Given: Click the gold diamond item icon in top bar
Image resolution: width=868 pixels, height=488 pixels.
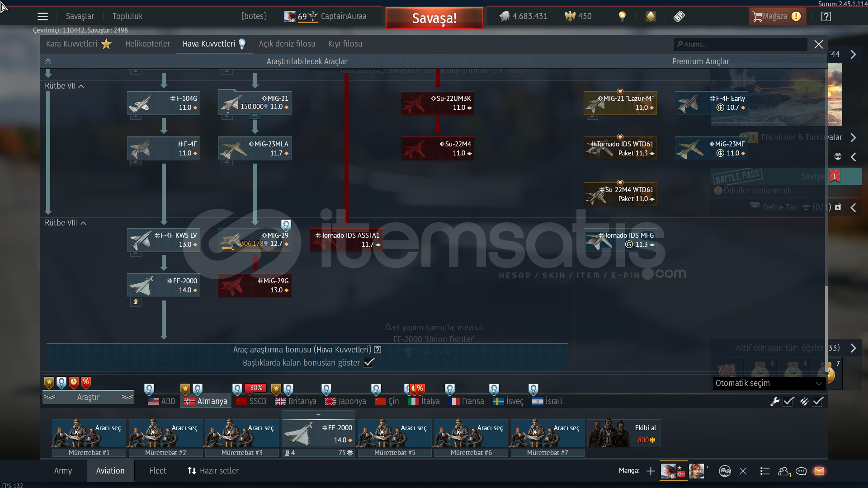Looking at the screenshot, I should 651,16.
